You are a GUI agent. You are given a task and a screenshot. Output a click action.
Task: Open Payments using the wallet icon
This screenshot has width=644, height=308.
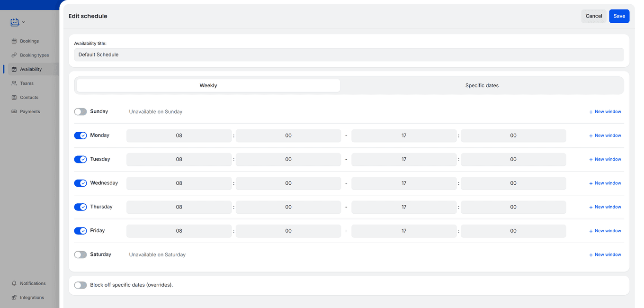click(x=14, y=111)
